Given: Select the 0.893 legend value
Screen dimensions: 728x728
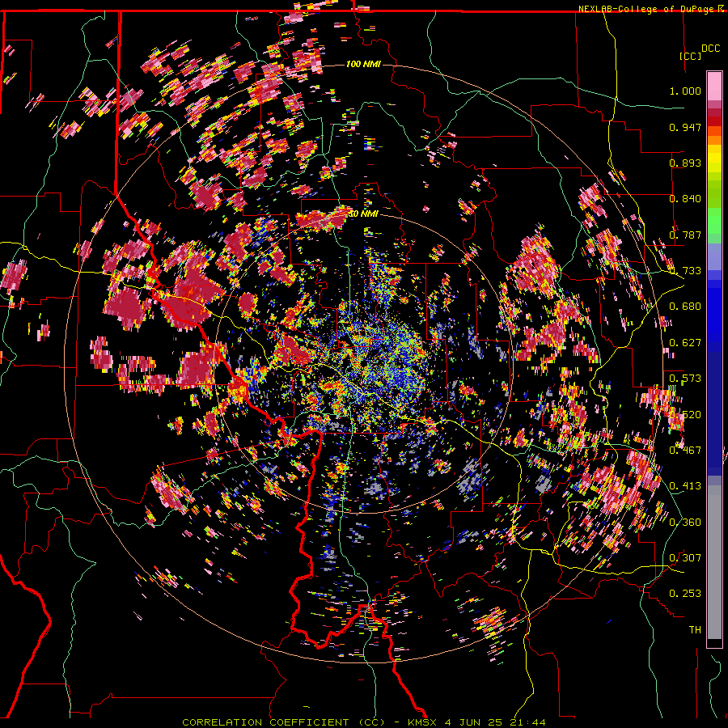Looking at the screenshot, I should click(x=685, y=163).
